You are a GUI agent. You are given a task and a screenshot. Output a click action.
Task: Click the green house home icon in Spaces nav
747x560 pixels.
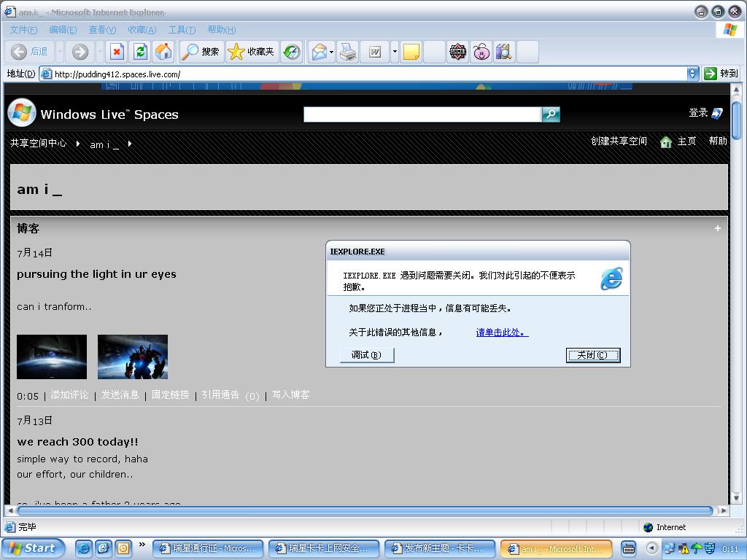665,142
